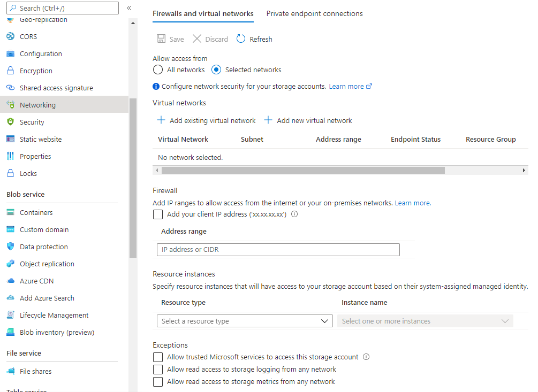Click the info icon next to client IP address

click(x=294, y=214)
